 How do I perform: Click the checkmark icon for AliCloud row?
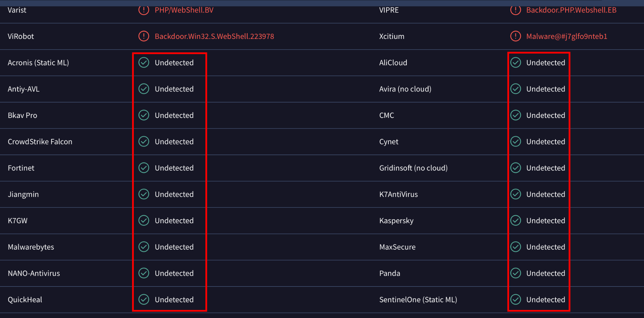point(516,63)
